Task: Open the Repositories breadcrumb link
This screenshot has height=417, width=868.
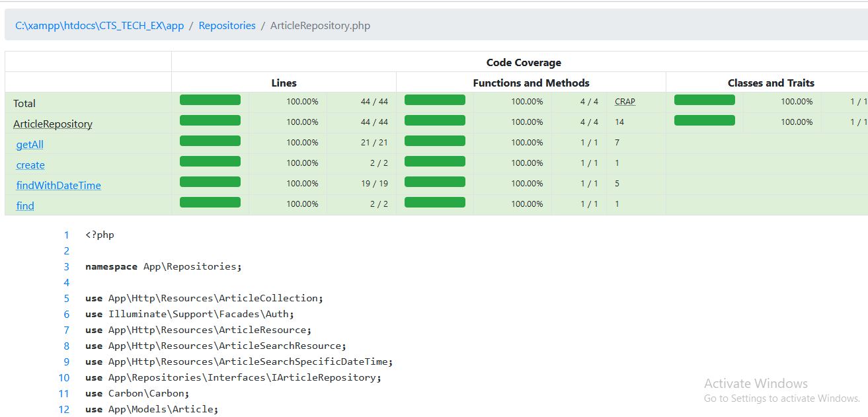Action: tap(227, 25)
